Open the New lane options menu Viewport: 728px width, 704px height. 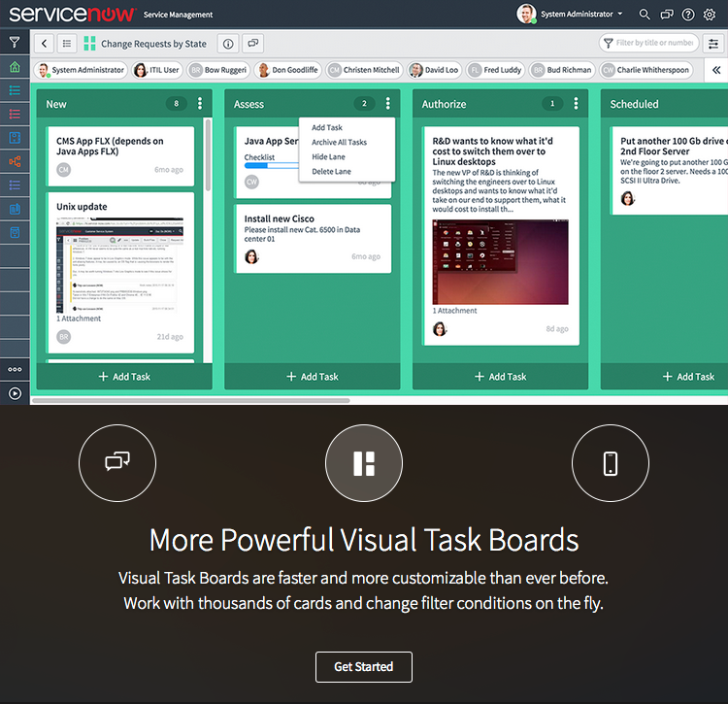point(200,104)
